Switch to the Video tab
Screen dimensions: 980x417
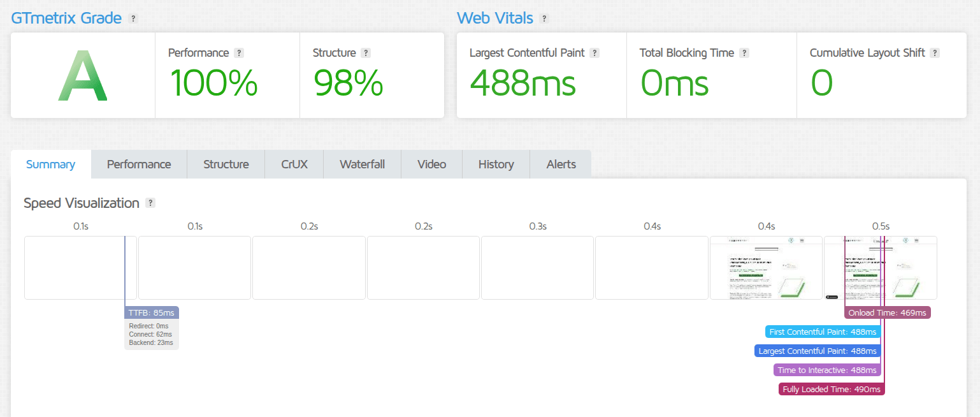click(x=431, y=164)
